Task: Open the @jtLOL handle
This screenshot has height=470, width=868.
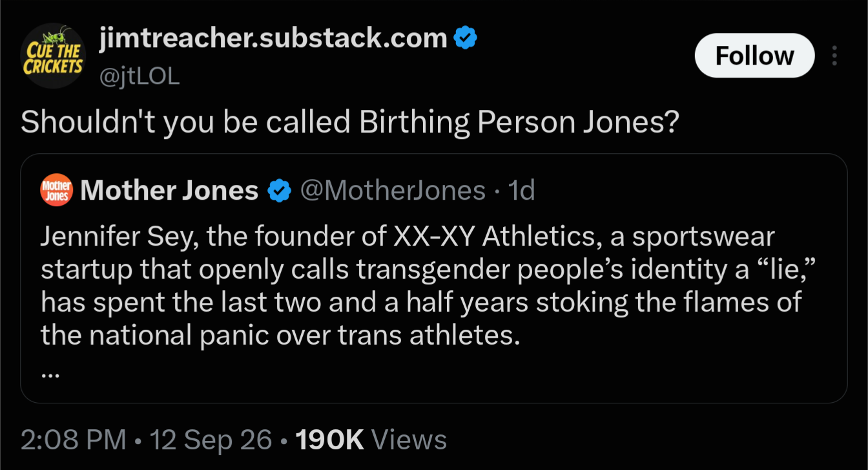Action: [139, 76]
